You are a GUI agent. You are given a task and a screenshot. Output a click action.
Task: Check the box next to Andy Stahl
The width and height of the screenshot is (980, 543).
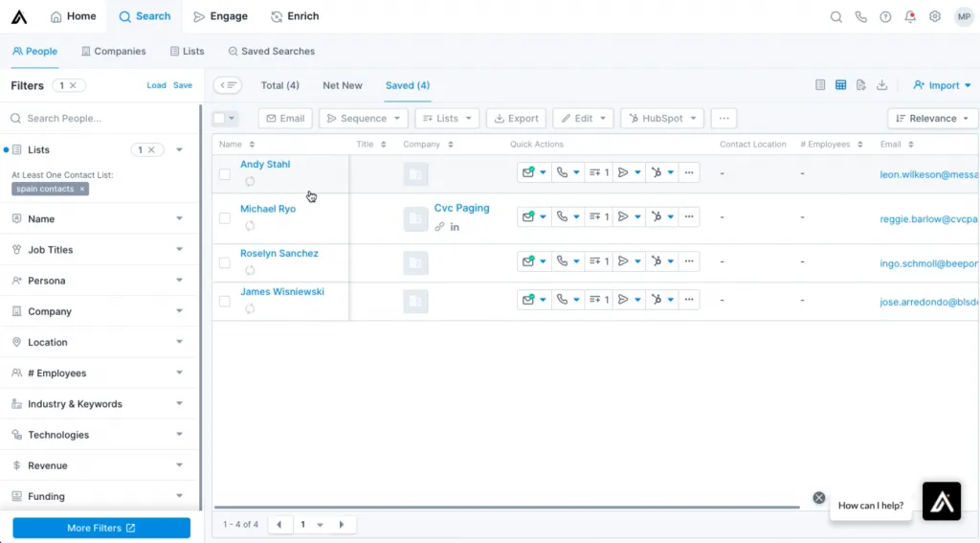point(225,174)
